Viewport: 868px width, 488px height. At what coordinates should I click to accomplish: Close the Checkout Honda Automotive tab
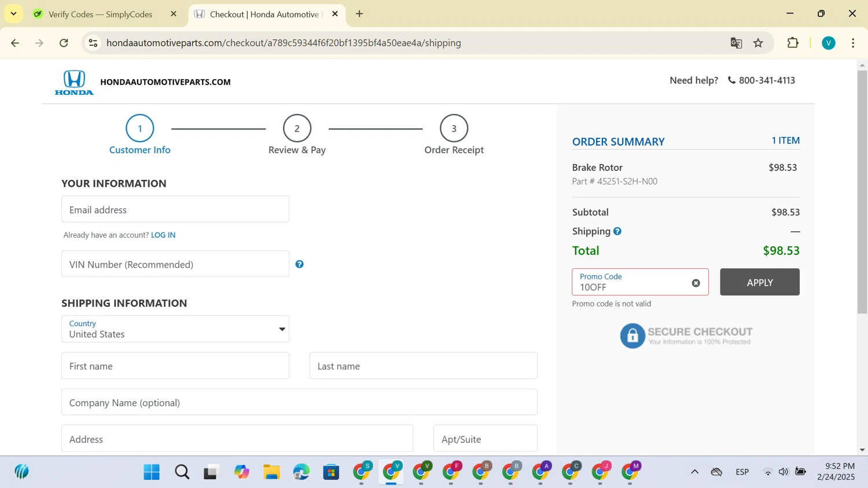coord(335,14)
